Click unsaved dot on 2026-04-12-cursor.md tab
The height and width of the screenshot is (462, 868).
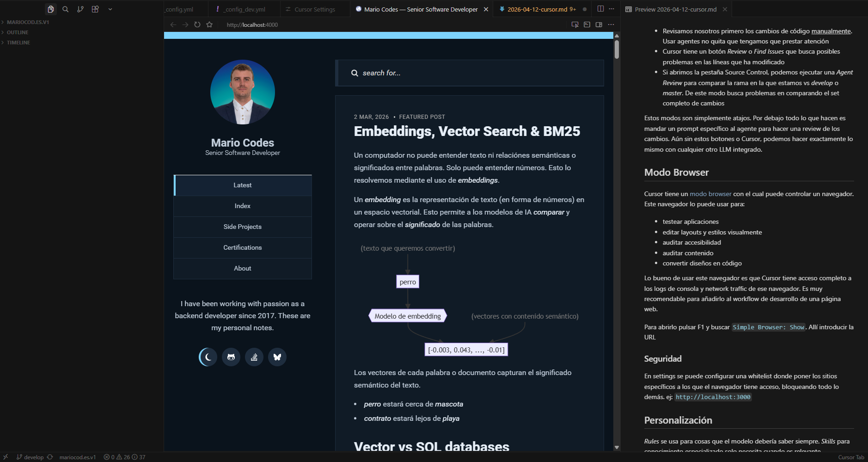pos(585,9)
